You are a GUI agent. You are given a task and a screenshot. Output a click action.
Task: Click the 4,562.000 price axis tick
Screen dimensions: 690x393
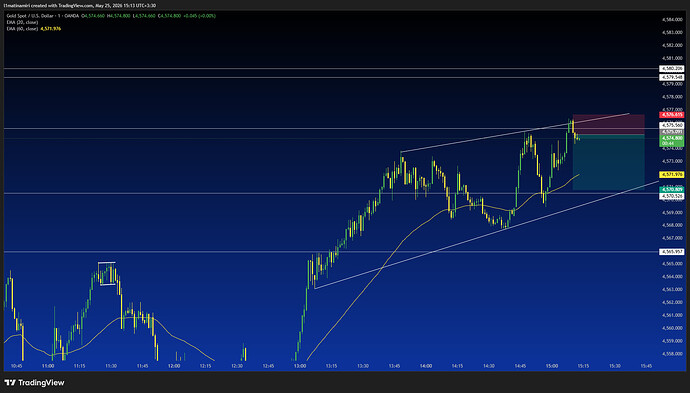672,302
